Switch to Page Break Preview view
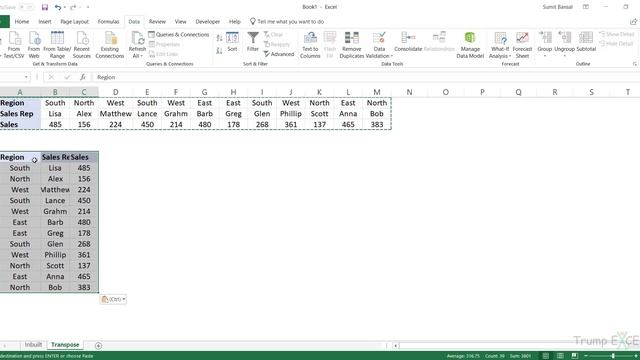Viewport: 640px width, 360px height. 574,356
